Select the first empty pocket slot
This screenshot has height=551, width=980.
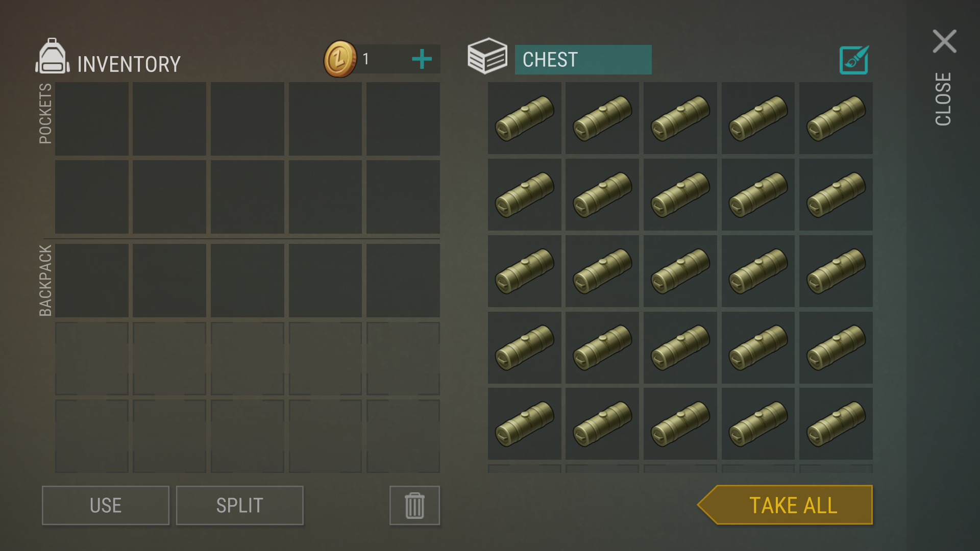[92, 119]
